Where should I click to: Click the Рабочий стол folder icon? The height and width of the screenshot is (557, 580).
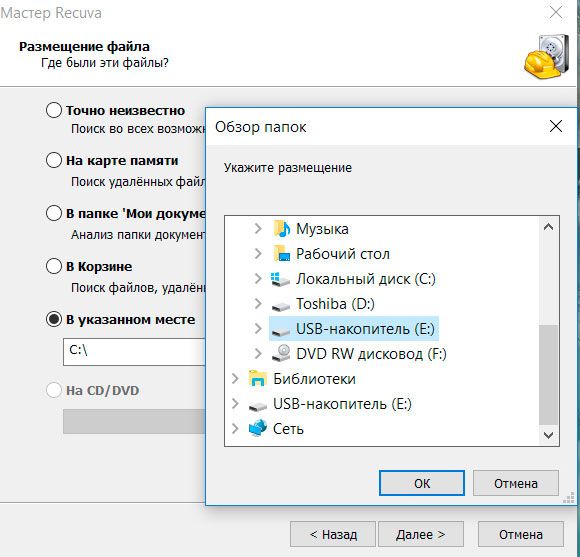point(282,254)
